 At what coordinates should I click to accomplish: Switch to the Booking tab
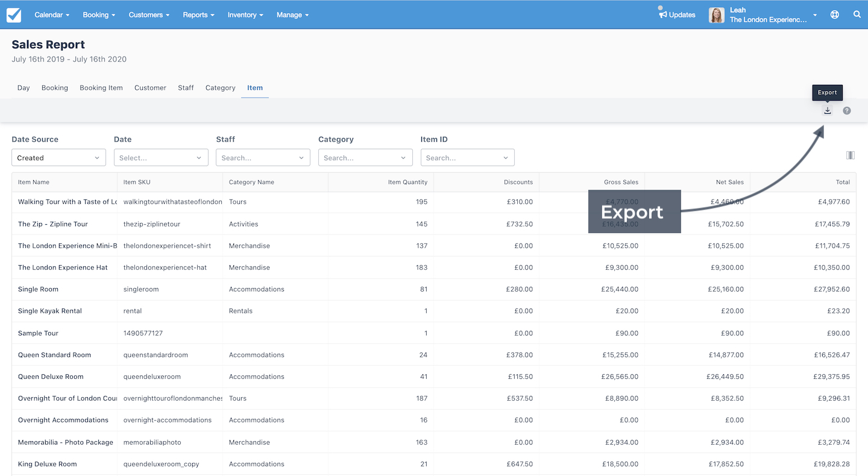tap(55, 88)
